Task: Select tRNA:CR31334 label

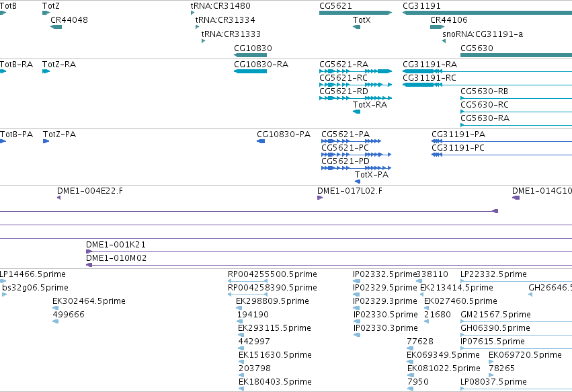Action: (x=225, y=20)
